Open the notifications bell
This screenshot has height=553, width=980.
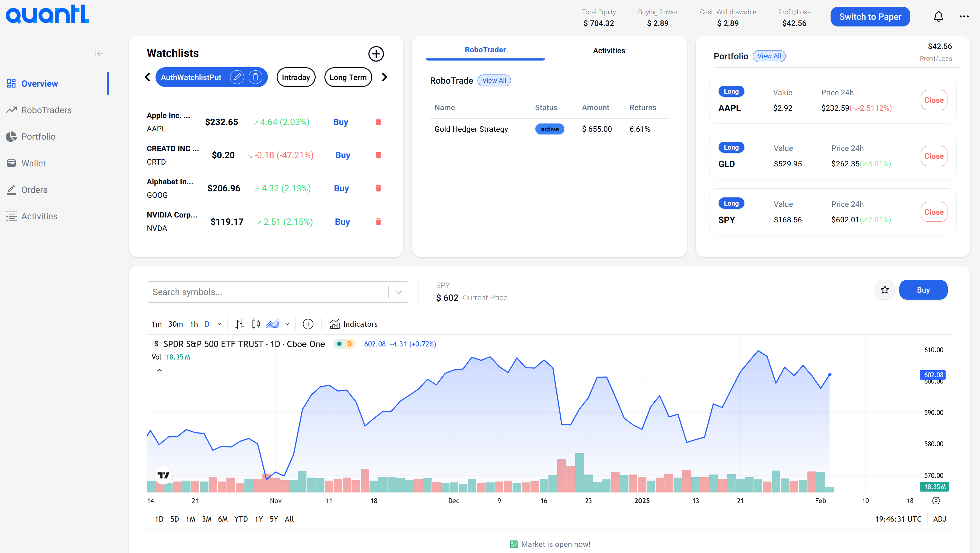point(939,17)
